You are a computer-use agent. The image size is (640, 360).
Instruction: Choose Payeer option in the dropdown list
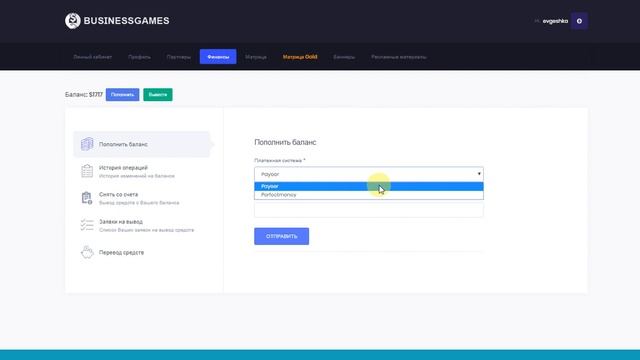pyautogui.click(x=369, y=187)
